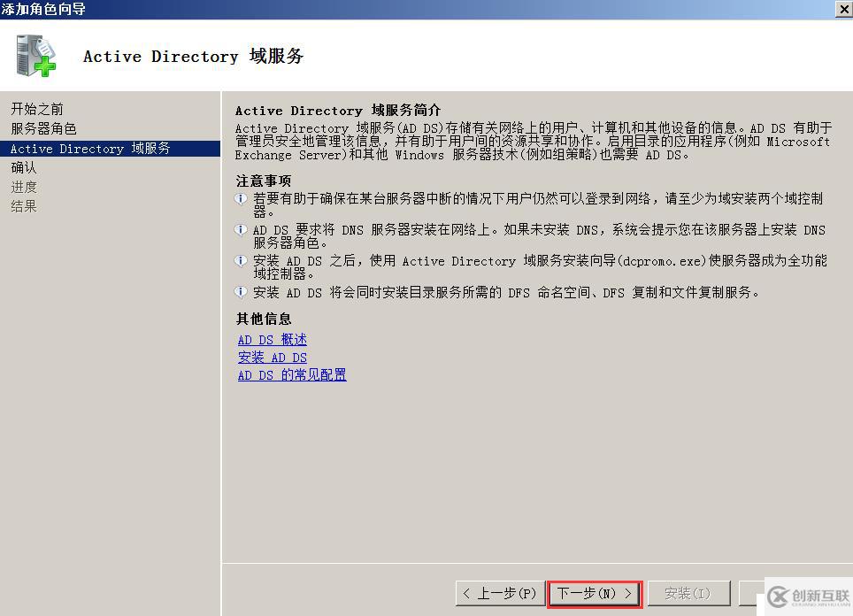Close the 添加角色向导 window
This screenshot has height=616, width=853.
(844, 9)
